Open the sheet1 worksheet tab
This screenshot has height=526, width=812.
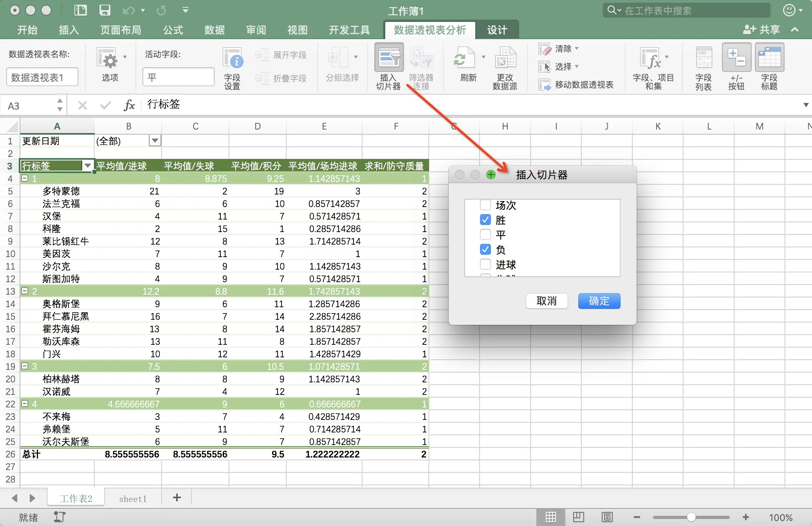coord(133,498)
